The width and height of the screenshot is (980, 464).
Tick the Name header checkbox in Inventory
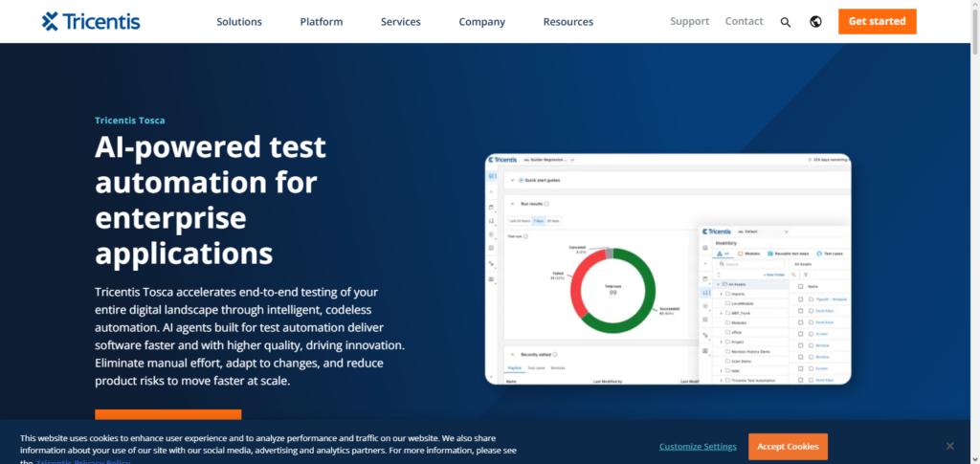[x=801, y=287]
